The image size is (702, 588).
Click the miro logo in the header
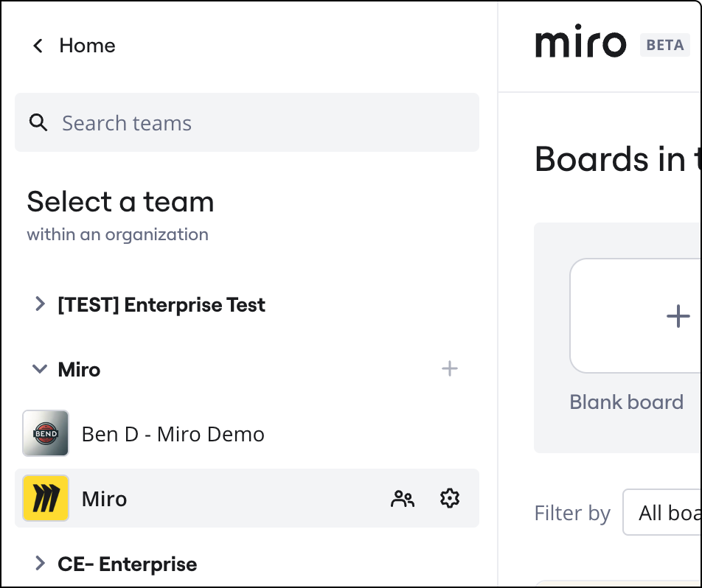point(580,44)
